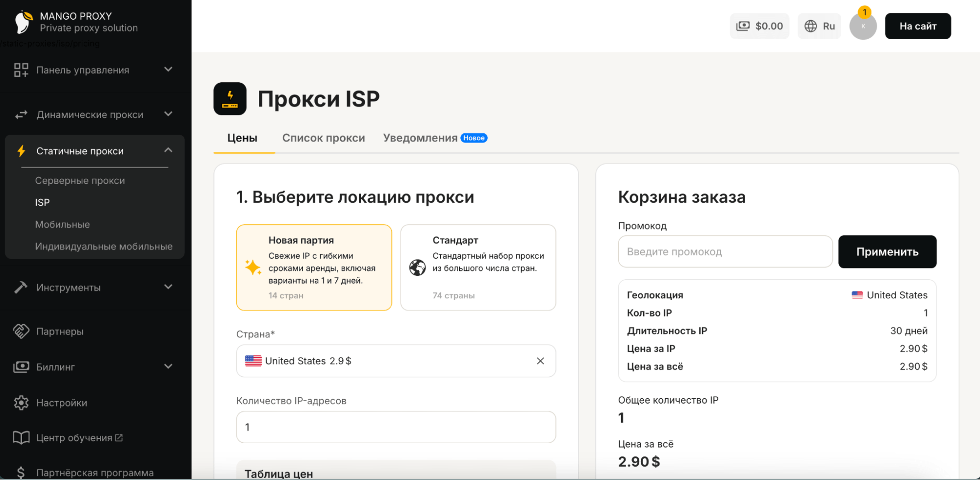The width and height of the screenshot is (980, 480).
Task: Click the money icon beside Биллинг
Action: point(21,367)
